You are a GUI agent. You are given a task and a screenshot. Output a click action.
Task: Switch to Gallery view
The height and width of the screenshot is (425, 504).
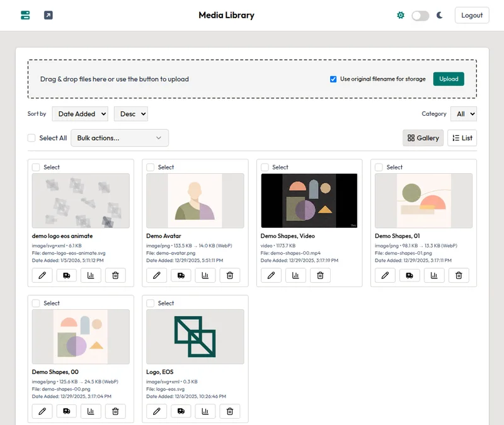pyautogui.click(x=423, y=138)
